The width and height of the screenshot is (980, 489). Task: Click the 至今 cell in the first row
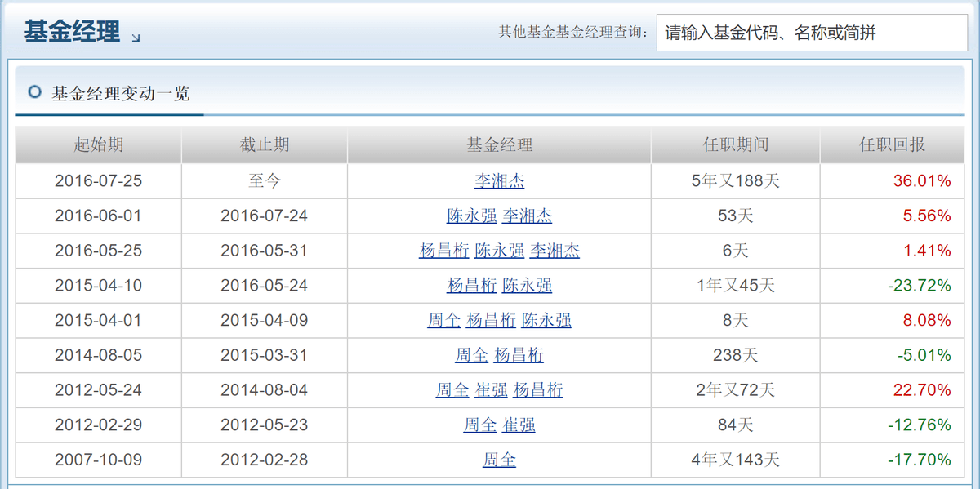(x=263, y=180)
